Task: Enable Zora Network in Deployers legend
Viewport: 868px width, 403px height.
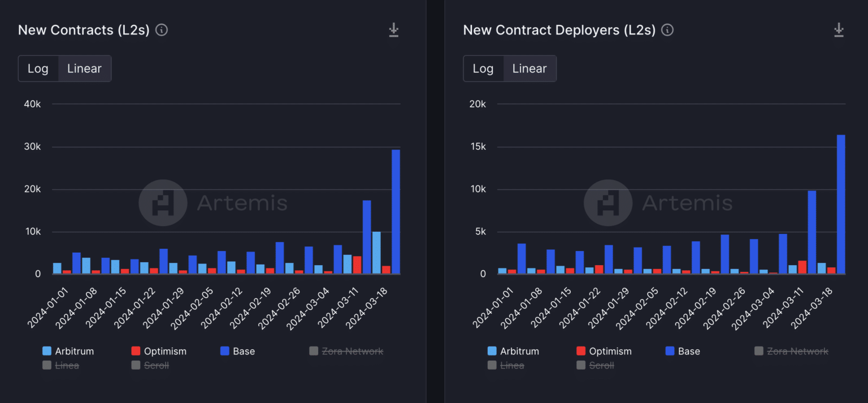Action: [791, 351]
